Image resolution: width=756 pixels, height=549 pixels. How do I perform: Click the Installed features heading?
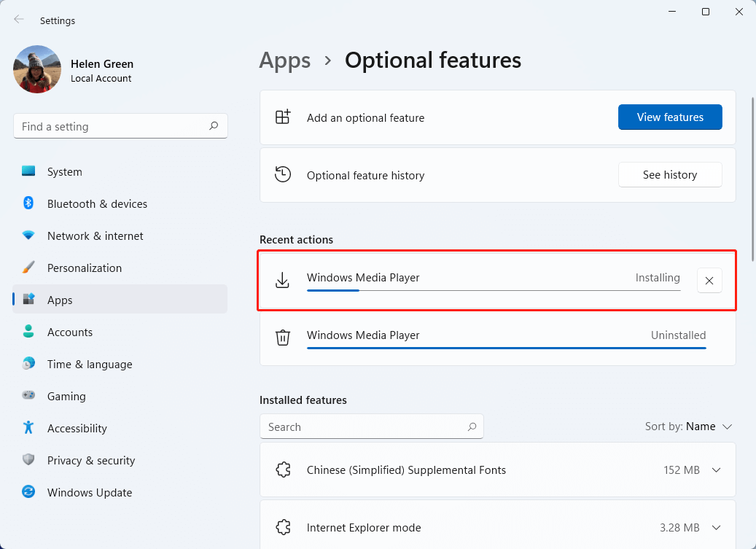coord(303,400)
